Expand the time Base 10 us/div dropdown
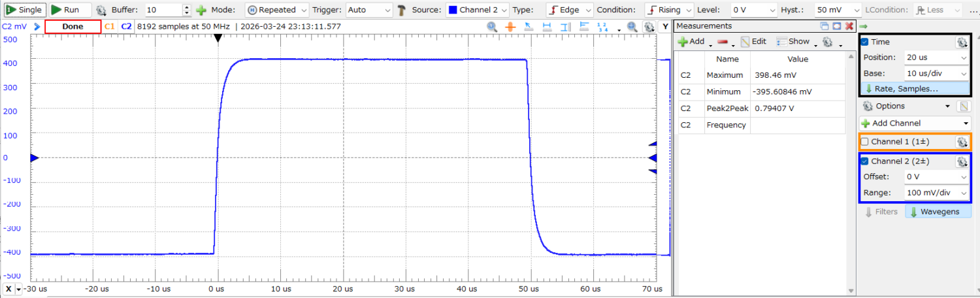Image resolution: width=980 pixels, height=298 pixels. 936,73
